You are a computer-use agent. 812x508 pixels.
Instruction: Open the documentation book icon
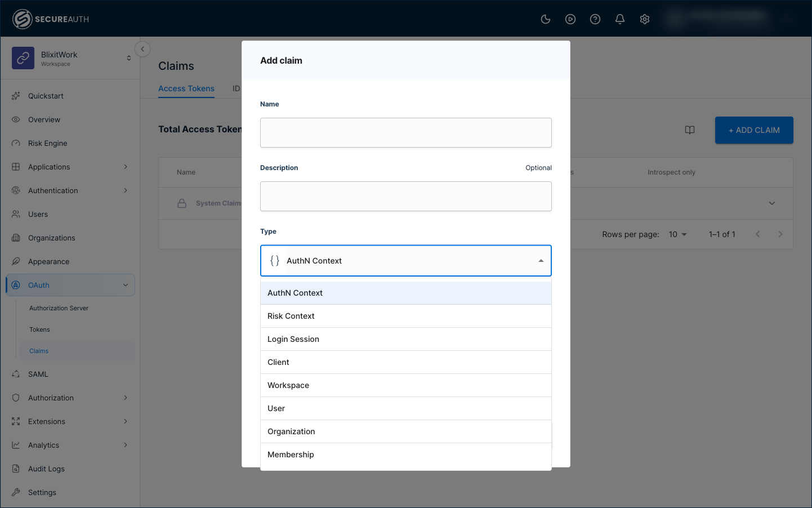690,130
